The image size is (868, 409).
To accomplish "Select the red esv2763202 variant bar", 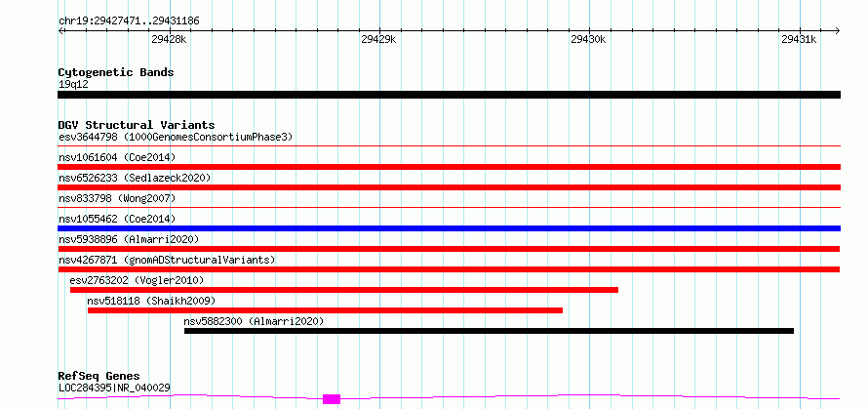I will click(343, 290).
